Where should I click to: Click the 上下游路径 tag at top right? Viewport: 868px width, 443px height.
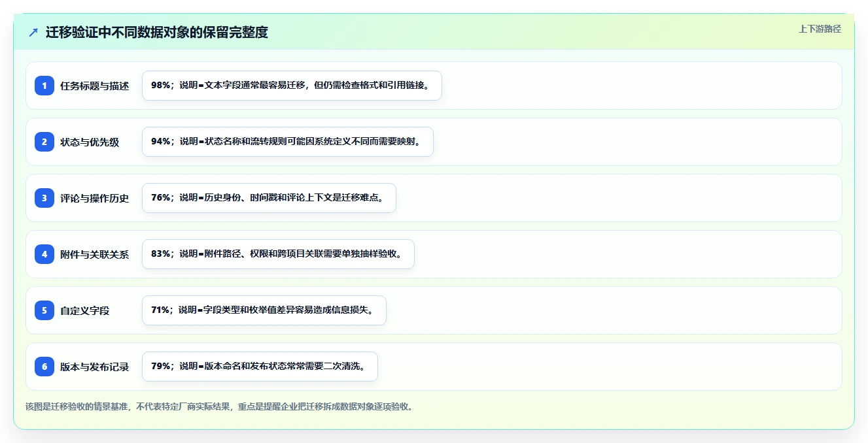point(820,29)
